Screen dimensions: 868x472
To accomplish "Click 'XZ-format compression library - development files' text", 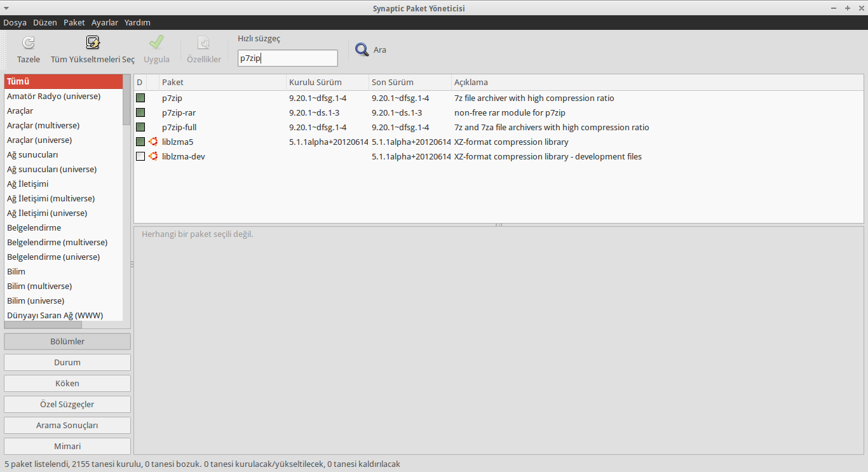I will [548, 156].
